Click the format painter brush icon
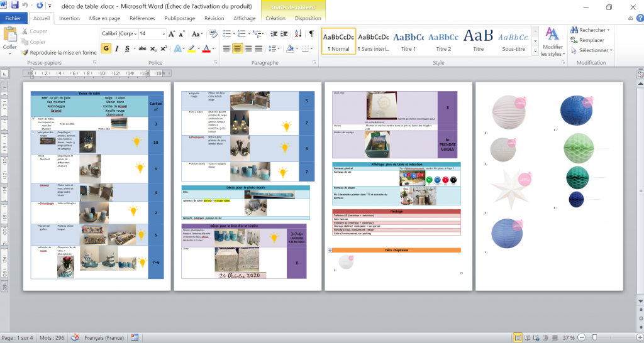The image size is (644, 343). pyautogui.click(x=25, y=53)
